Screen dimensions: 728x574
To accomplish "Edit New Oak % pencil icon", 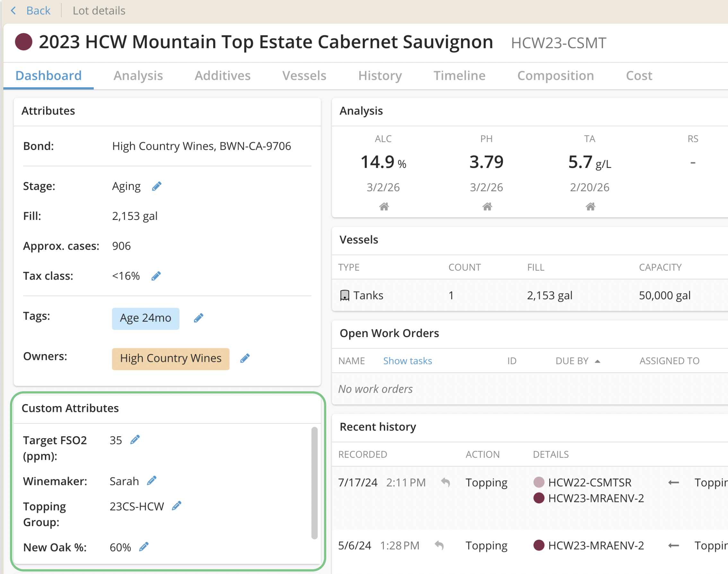I will tap(144, 547).
